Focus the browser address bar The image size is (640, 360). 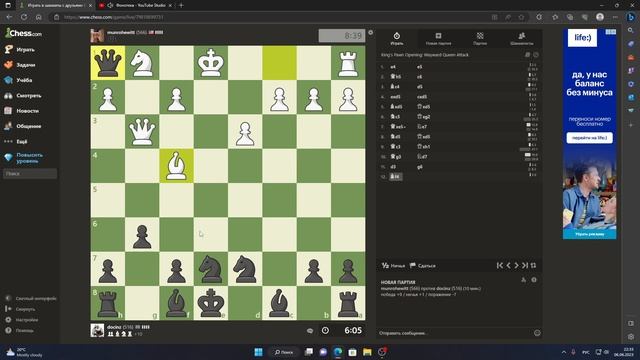click(269, 17)
